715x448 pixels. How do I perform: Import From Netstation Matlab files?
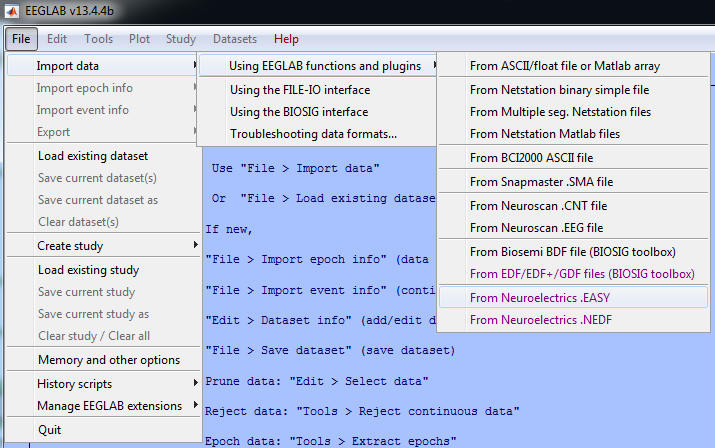573,134
